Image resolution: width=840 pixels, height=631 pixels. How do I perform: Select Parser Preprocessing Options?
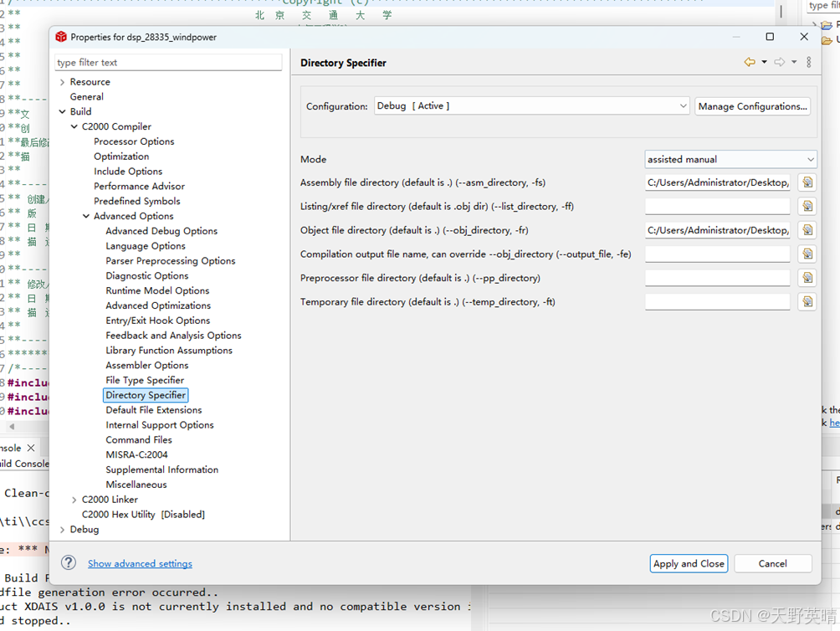click(x=171, y=261)
